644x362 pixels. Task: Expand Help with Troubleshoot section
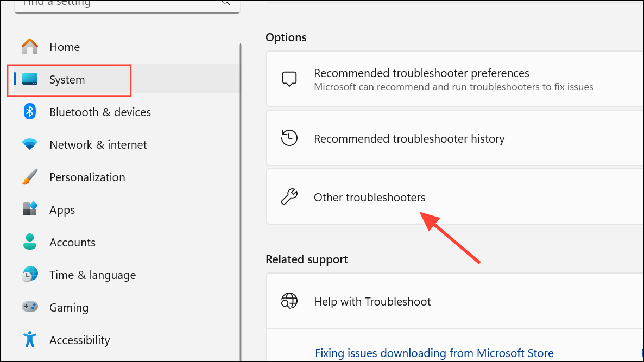click(372, 302)
